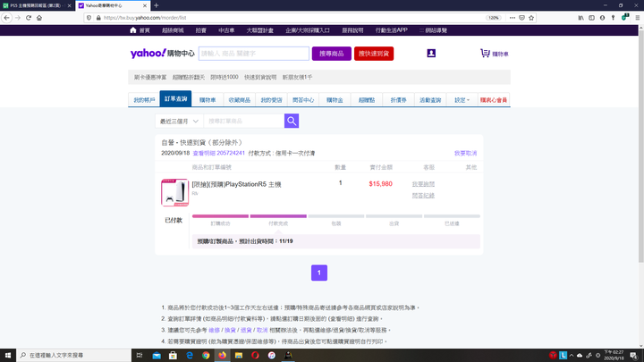Open File Explorer from the taskbar
Image resolution: width=644 pixels, height=362 pixels.
tap(239, 356)
